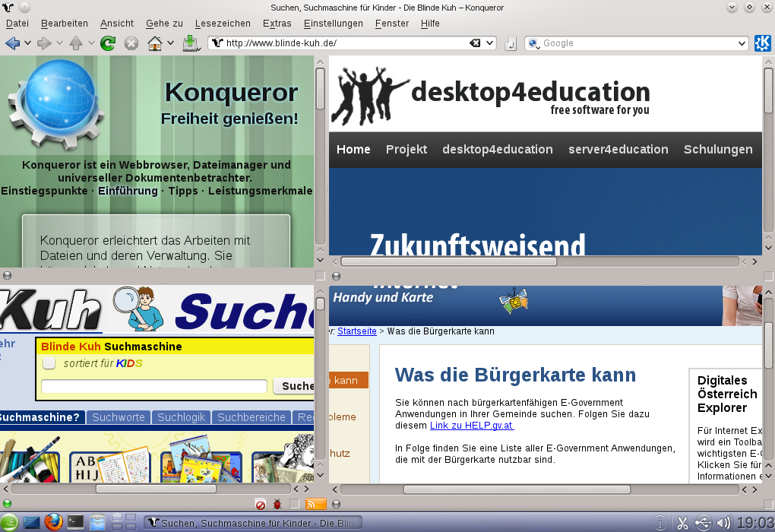
Task: Click the Blinde Kuh search text field
Action: pos(154,386)
